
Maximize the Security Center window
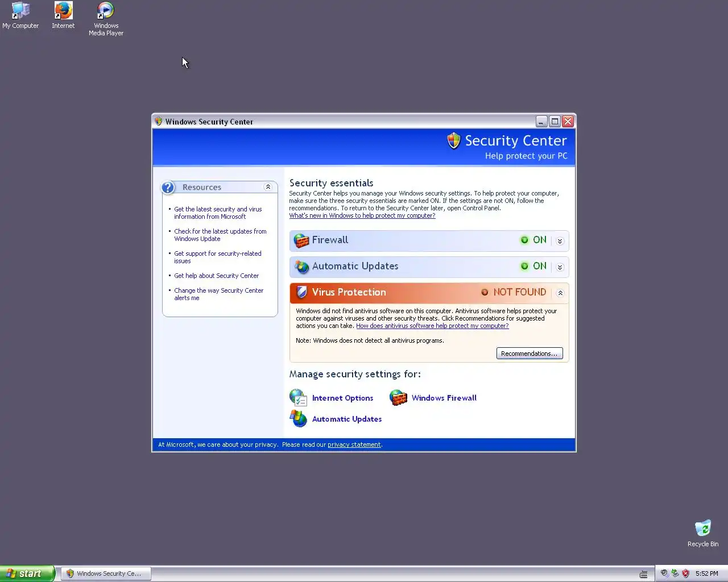coord(555,121)
